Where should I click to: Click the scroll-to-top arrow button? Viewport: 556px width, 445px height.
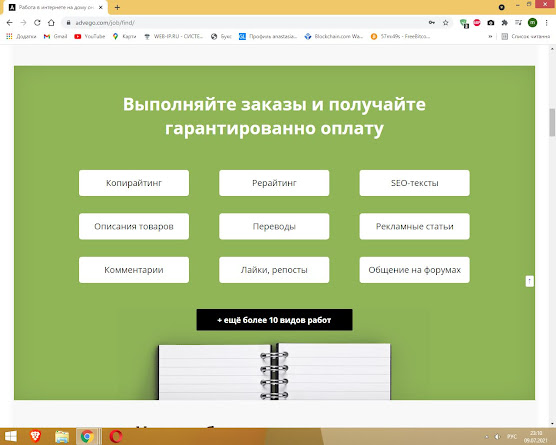click(529, 281)
